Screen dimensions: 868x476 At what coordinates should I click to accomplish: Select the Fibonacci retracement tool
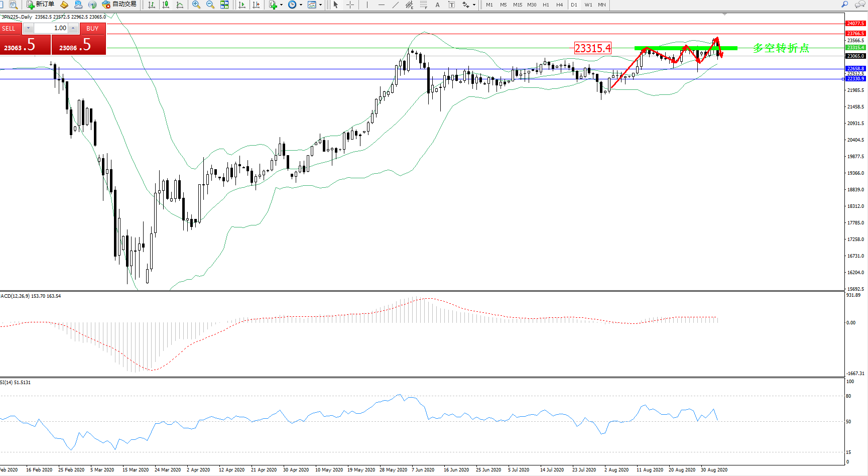pyautogui.click(x=424, y=5)
